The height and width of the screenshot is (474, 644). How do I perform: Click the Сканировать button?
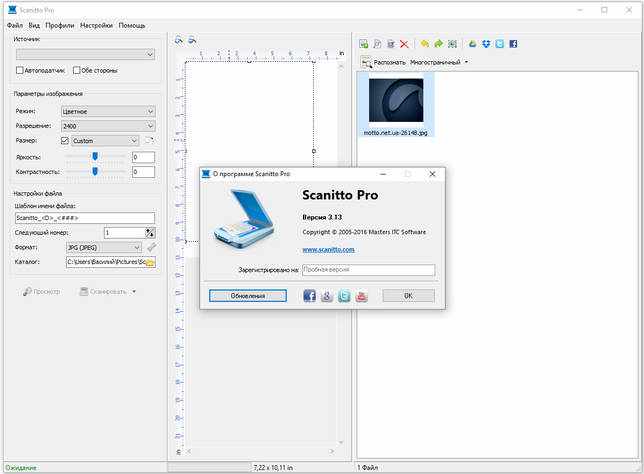[x=104, y=292]
